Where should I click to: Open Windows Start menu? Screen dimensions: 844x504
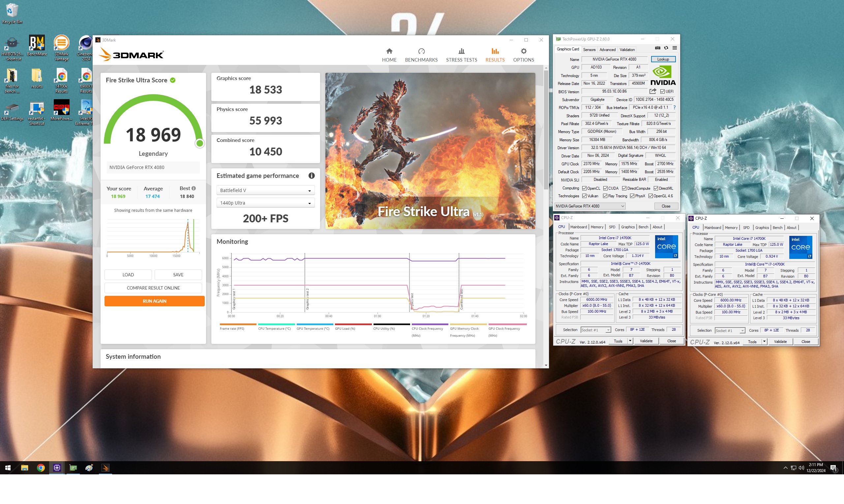[8, 468]
